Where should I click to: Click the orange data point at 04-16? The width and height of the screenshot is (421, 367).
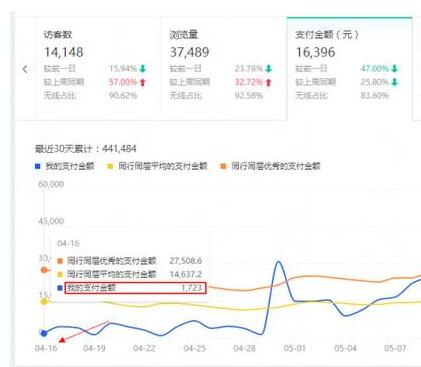click(44, 270)
